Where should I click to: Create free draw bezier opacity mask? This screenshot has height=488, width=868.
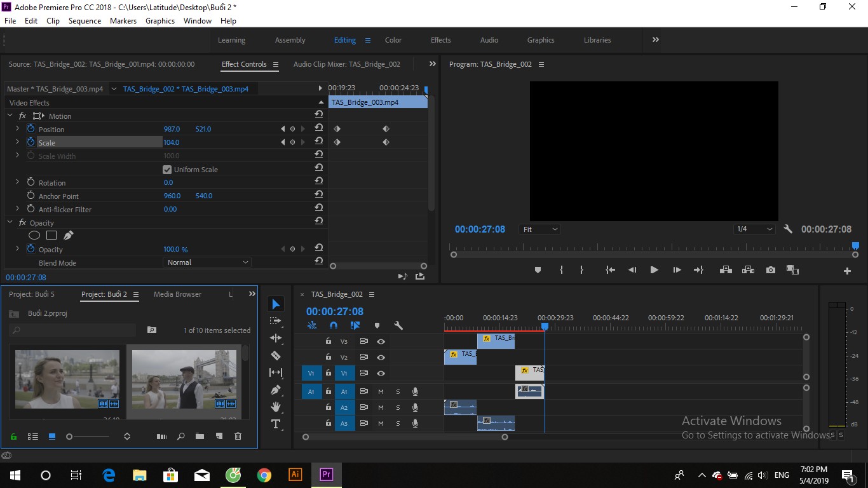tap(68, 236)
